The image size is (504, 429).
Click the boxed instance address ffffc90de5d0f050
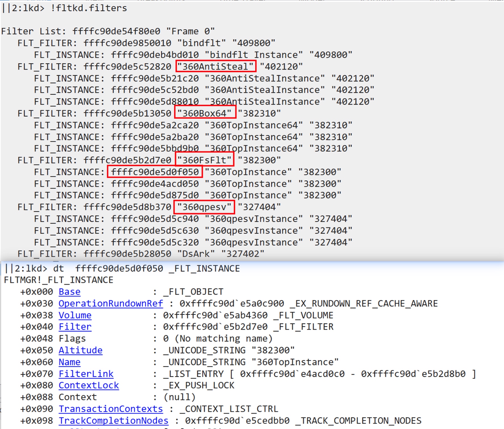point(155,172)
